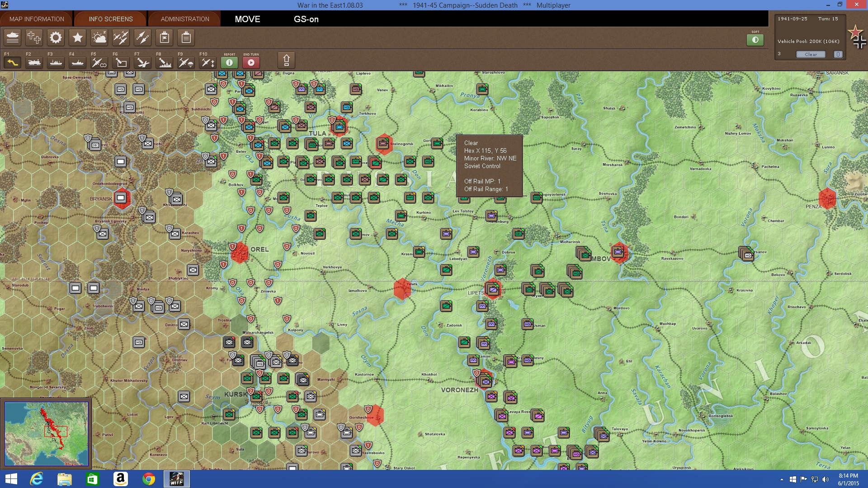Click the up-arrow hide toolbar button
This screenshot has height=488, width=868.
(x=286, y=60)
